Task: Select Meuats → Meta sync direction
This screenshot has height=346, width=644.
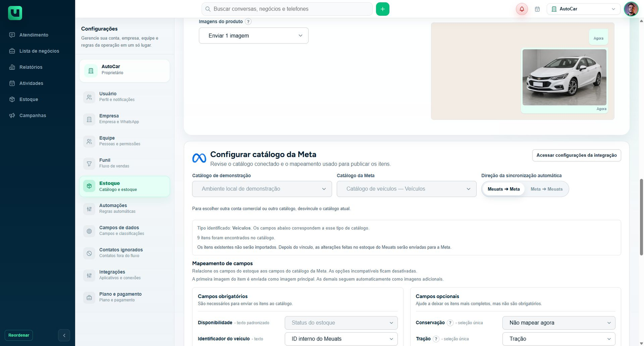Action: point(504,189)
